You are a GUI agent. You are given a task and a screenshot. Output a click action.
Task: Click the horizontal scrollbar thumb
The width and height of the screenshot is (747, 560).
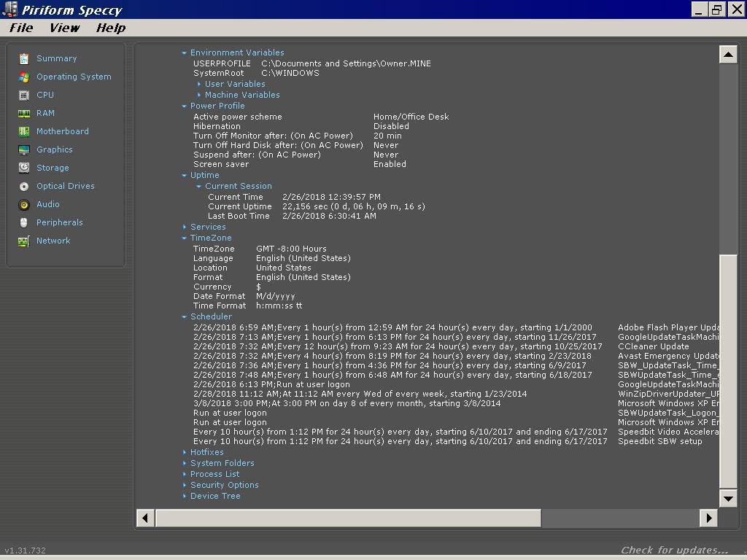point(348,518)
